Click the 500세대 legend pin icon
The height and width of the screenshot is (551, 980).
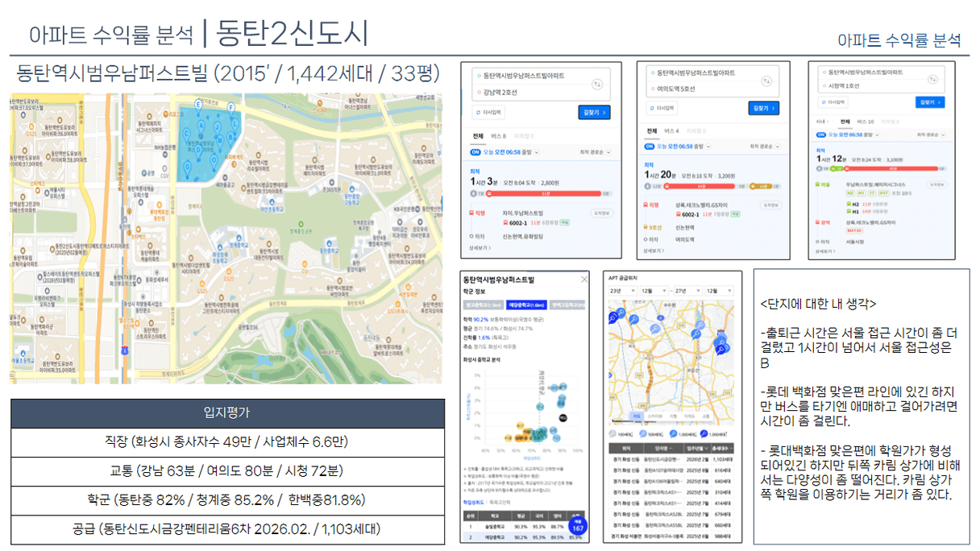(643, 434)
